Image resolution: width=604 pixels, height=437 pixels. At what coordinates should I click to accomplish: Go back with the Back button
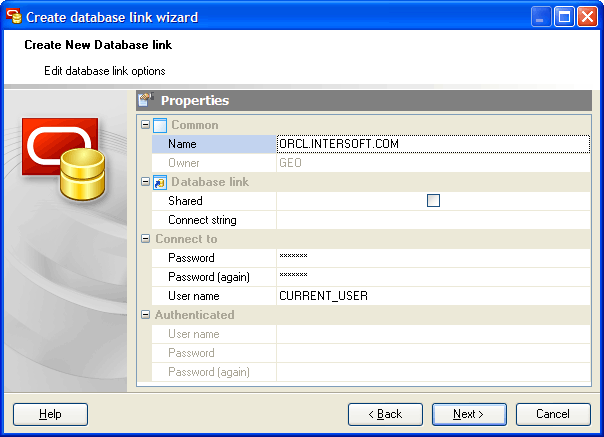385,414
